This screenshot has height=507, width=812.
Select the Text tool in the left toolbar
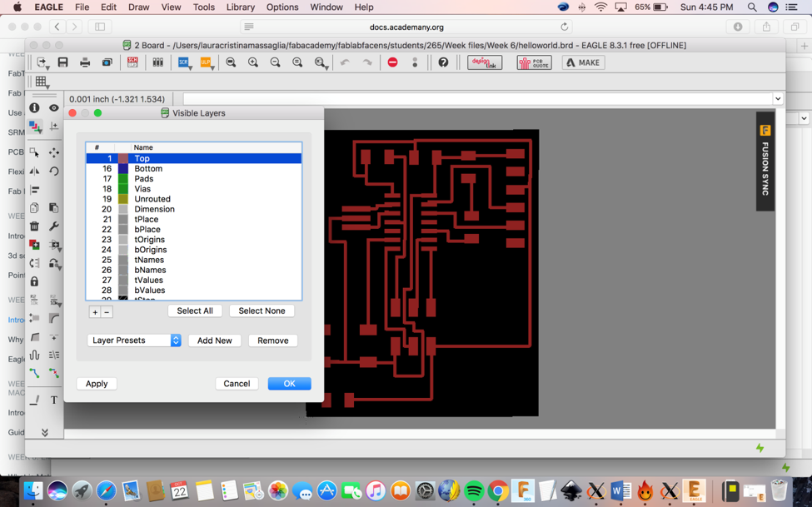(x=54, y=400)
